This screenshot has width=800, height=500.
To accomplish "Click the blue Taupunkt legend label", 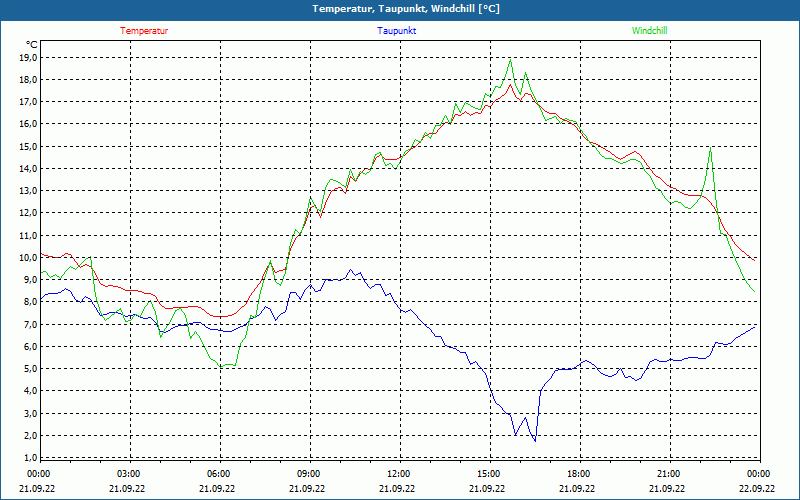I will (x=396, y=31).
